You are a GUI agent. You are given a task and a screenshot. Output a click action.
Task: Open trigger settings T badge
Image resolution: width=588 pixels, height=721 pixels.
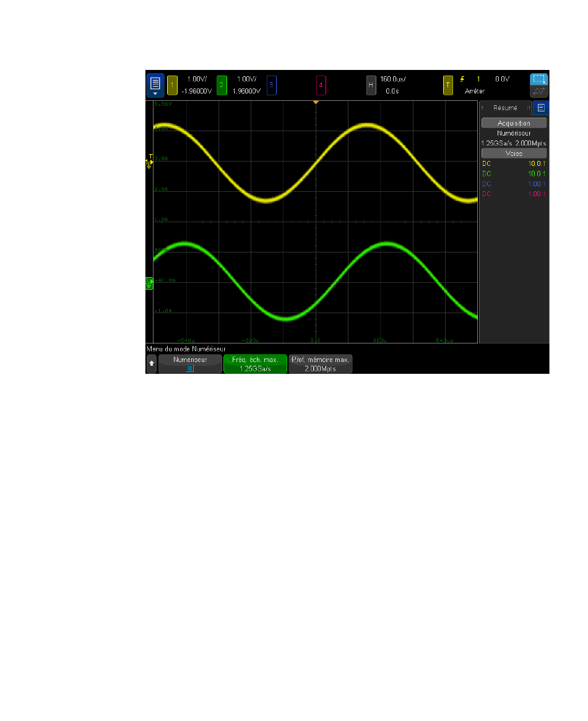point(447,85)
